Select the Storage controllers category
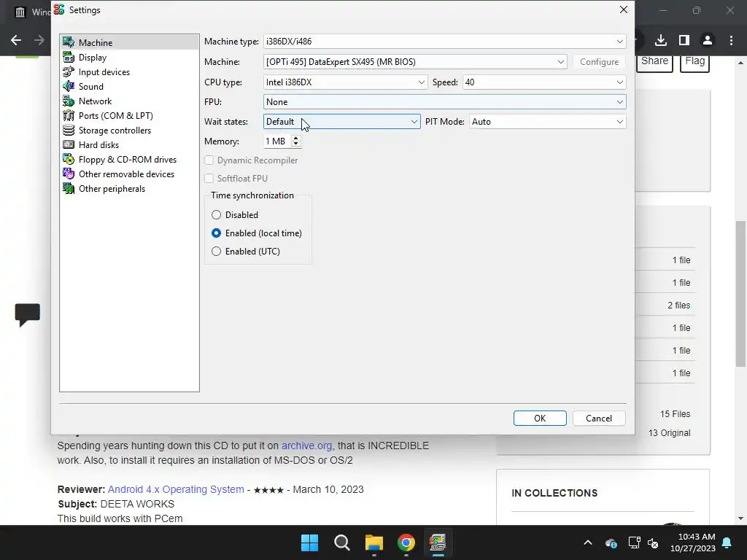Screen dimensions: 747x560 click(x=115, y=130)
